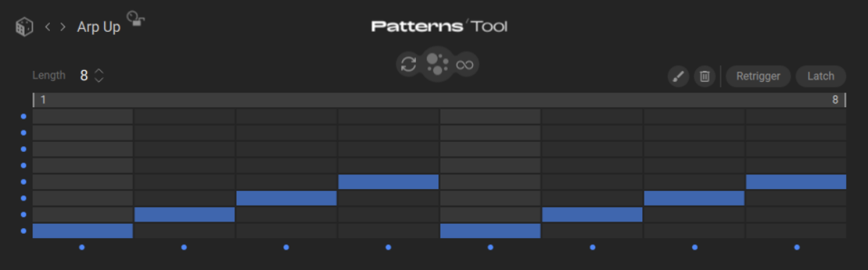Click the blue note in step 2
868x270 pixels.
[184, 214]
